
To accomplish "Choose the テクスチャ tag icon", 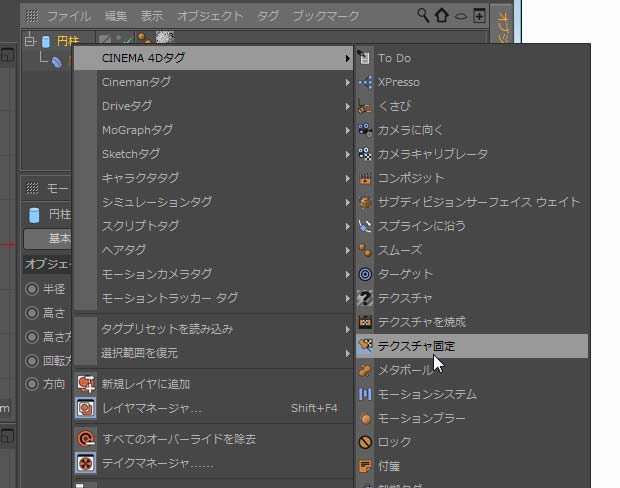I will (365, 298).
